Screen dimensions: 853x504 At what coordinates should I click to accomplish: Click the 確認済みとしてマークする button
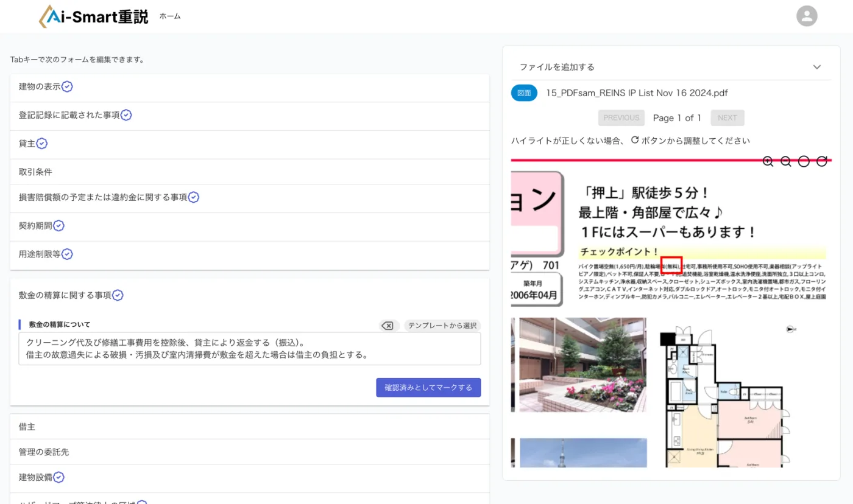tap(428, 387)
